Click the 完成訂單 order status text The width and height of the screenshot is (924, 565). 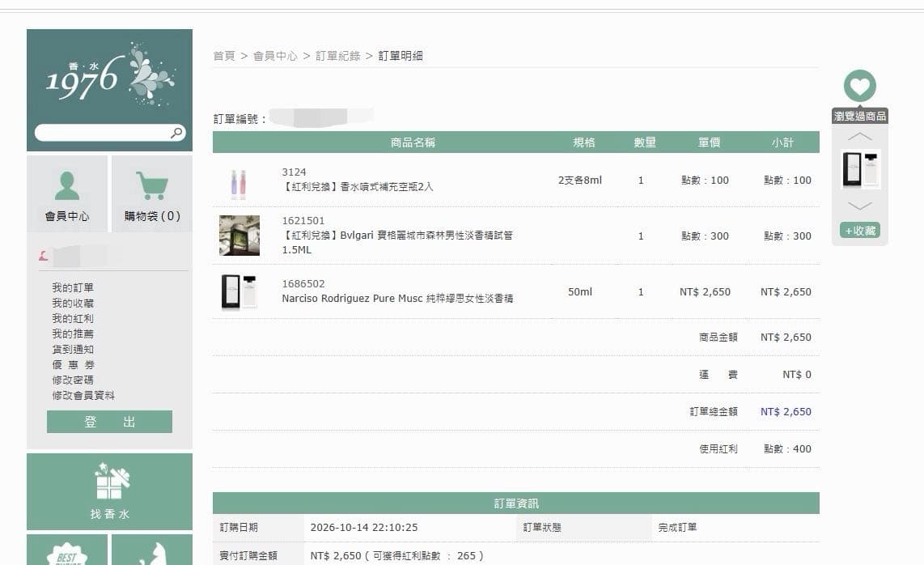tap(677, 527)
